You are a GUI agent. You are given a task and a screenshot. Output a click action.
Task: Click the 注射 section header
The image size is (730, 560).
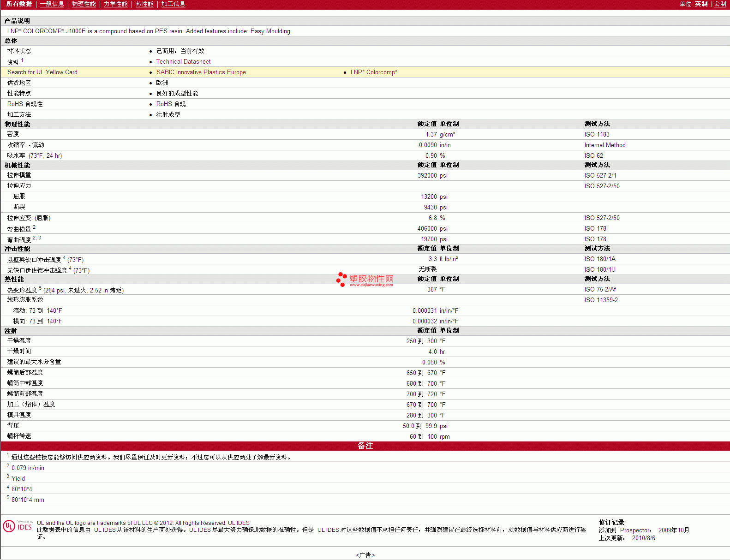coord(11,331)
